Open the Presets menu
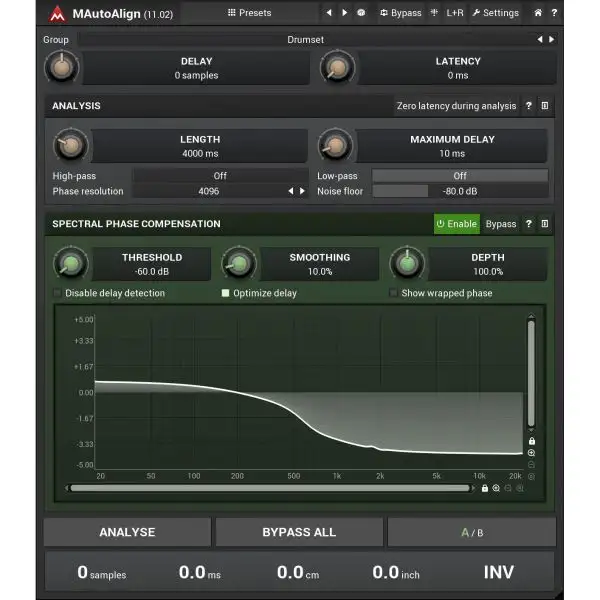600x600 pixels. [x=249, y=13]
